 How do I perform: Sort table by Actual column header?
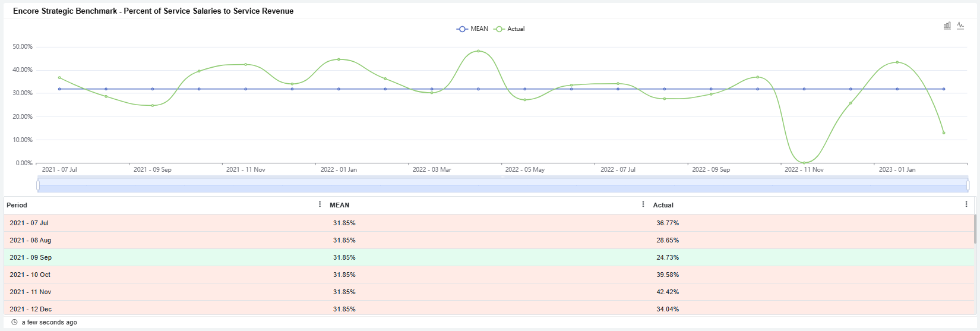coord(663,205)
